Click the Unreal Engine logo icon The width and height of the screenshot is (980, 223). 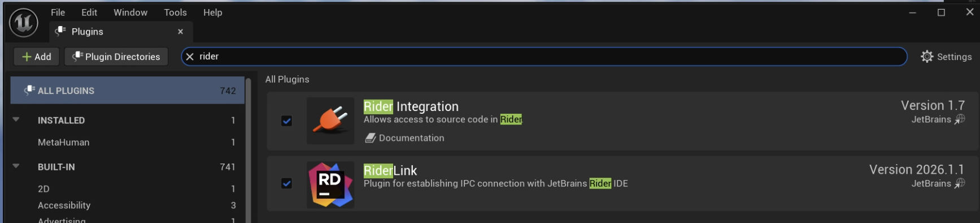coord(24,23)
